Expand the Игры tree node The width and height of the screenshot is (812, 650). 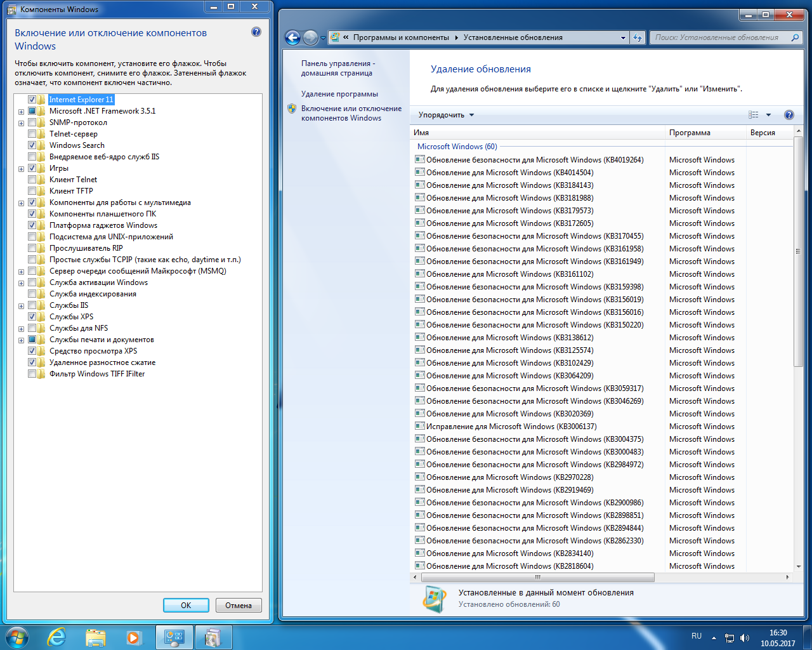click(21, 169)
